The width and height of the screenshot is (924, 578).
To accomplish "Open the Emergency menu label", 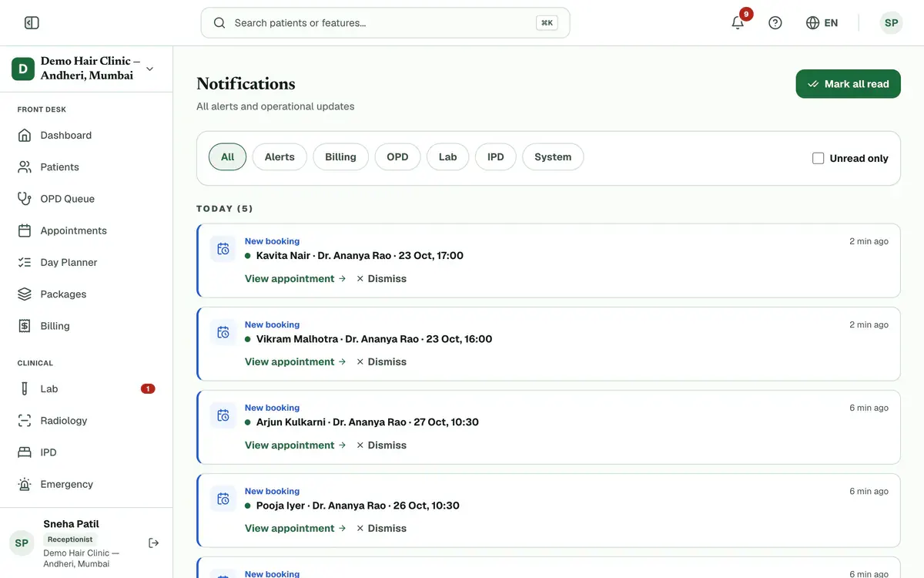I will pos(67,485).
